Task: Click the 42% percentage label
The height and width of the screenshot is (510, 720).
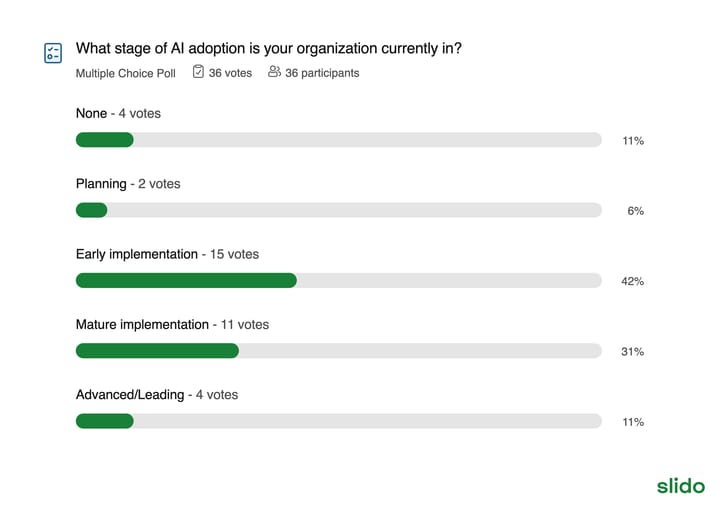Action: click(632, 281)
